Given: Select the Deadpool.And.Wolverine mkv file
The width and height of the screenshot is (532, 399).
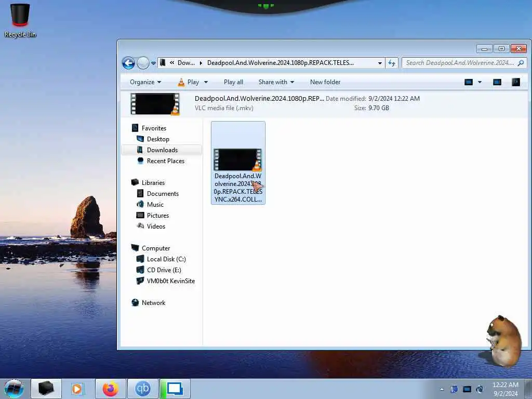Looking at the screenshot, I should pos(238,163).
